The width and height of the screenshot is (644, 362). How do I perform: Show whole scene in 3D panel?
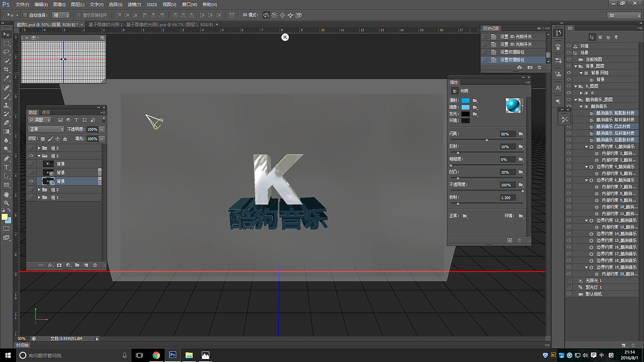593,37
